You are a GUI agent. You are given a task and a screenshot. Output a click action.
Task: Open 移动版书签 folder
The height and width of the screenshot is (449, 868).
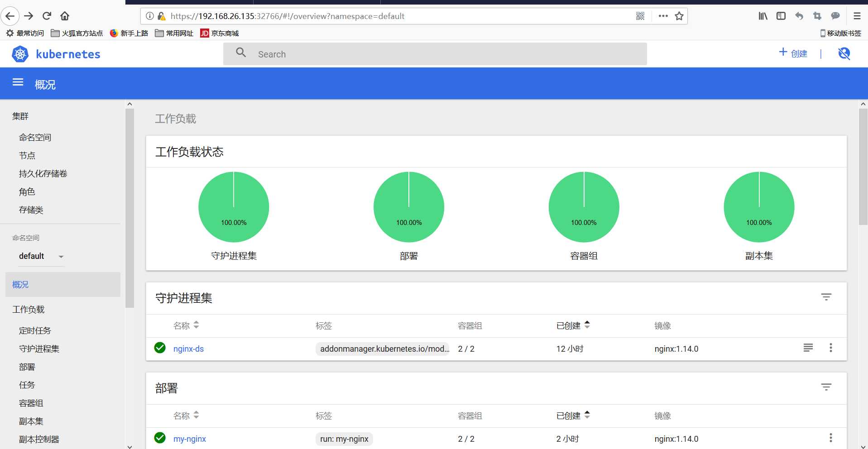pos(841,33)
